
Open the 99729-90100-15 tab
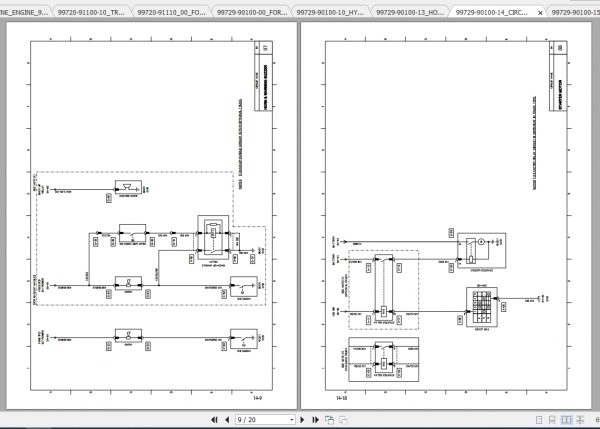point(575,12)
